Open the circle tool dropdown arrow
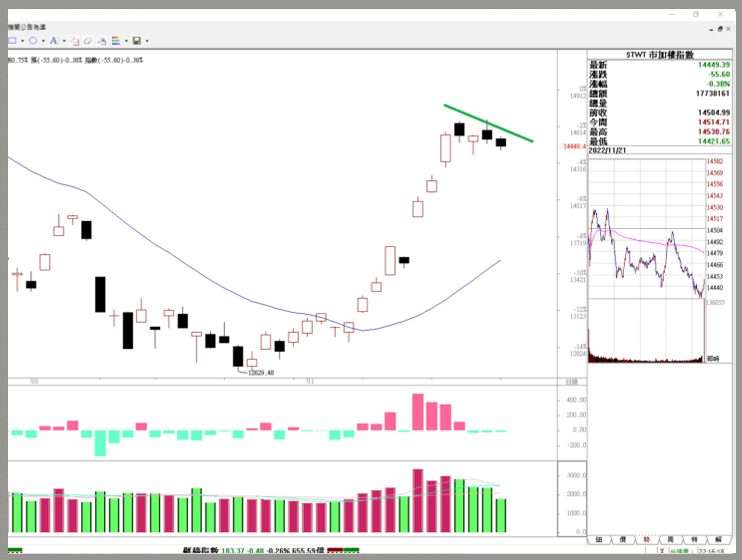The width and height of the screenshot is (742, 560). point(43,41)
